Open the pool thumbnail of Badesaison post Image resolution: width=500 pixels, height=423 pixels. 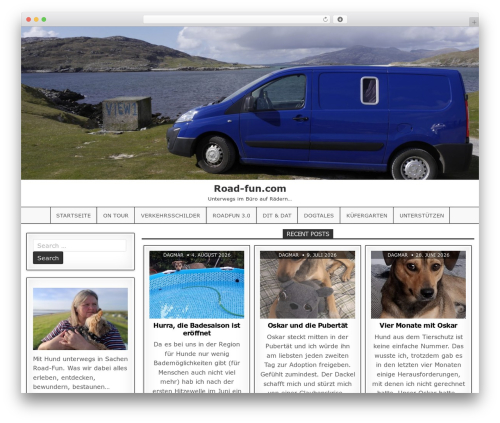click(197, 285)
